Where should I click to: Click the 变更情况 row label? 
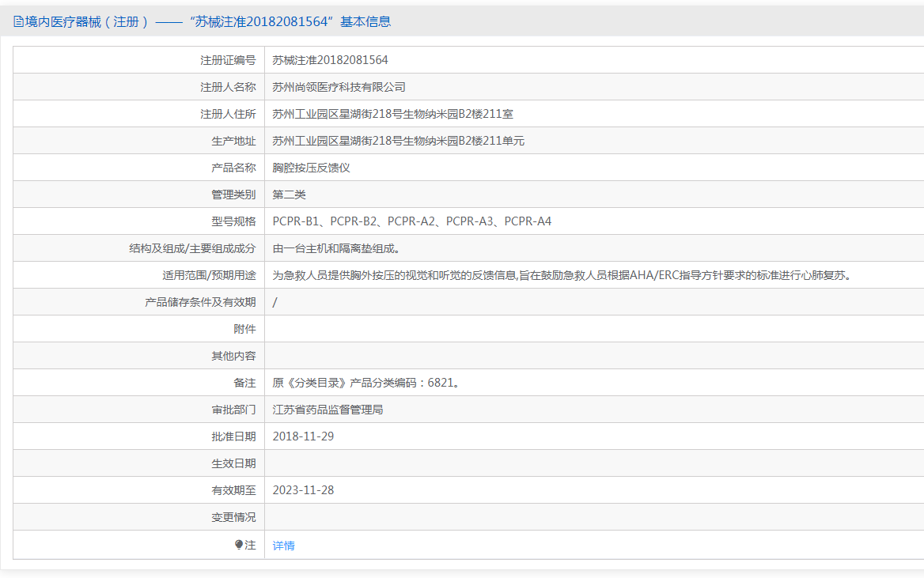(x=233, y=517)
